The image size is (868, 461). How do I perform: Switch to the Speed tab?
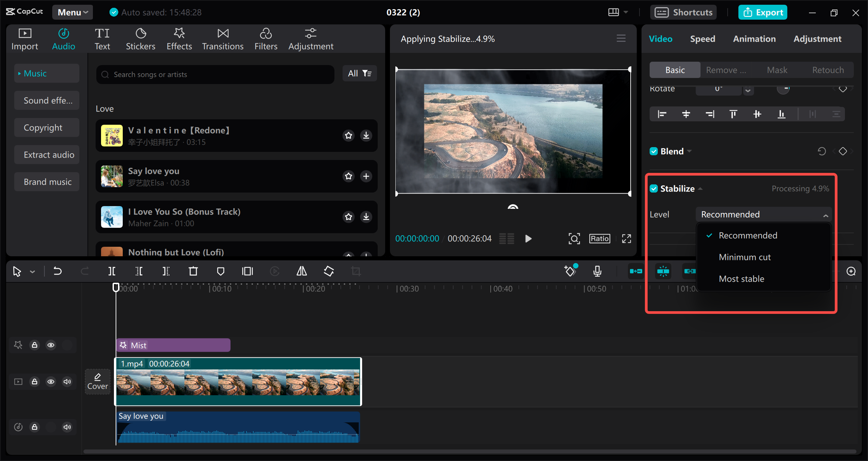pos(703,39)
